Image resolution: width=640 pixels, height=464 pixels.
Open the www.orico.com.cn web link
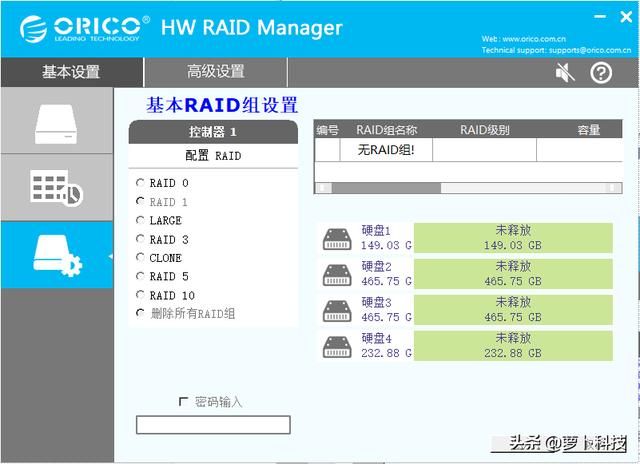click(x=534, y=39)
